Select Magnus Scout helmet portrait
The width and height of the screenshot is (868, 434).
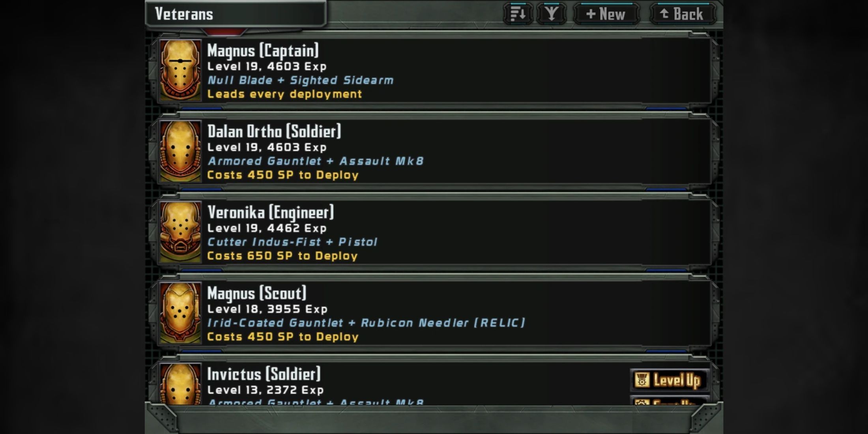click(x=180, y=313)
